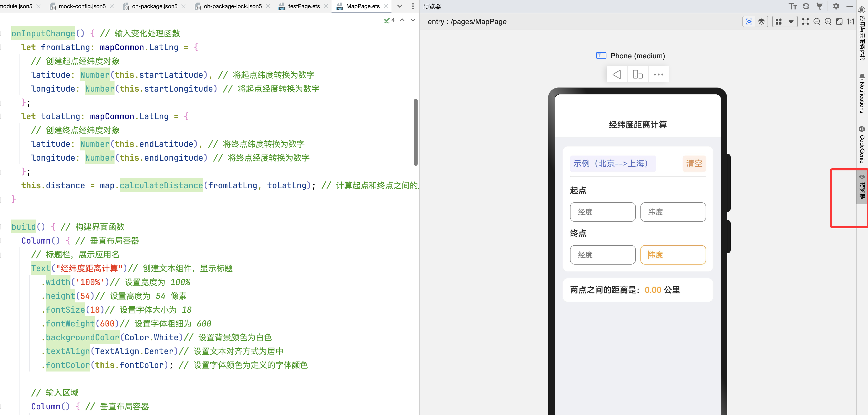Click the plug connection icon

820,6
